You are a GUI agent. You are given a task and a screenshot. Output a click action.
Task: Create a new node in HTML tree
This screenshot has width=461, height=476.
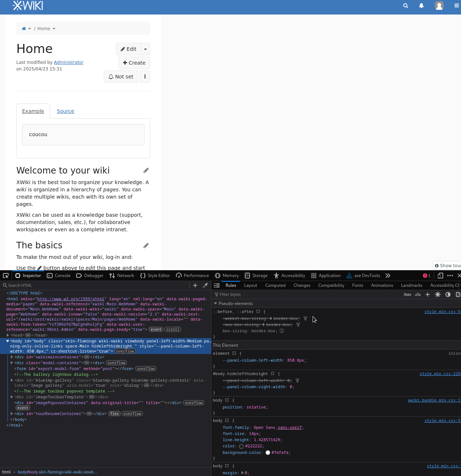[x=195, y=285]
